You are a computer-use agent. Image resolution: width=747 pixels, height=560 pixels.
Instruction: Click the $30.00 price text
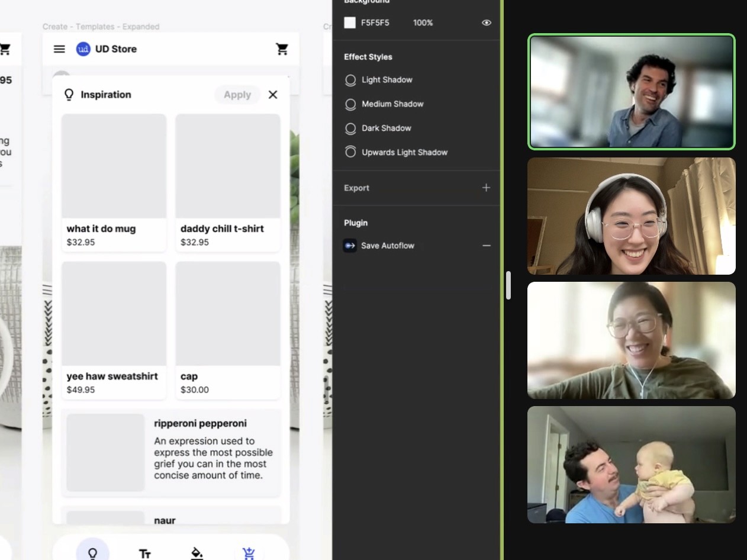click(x=195, y=390)
